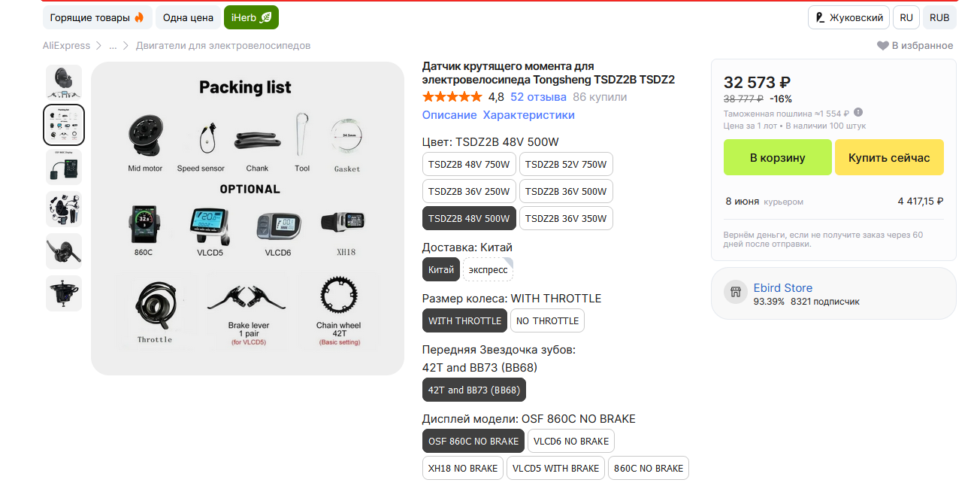Choose VLCD6 NO BRAKE display
This screenshot has height=504, width=980.
pyautogui.click(x=571, y=441)
